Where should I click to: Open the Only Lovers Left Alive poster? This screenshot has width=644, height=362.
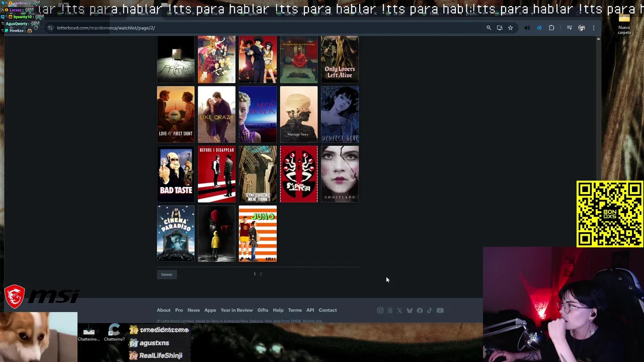click(x=340, y=59)
